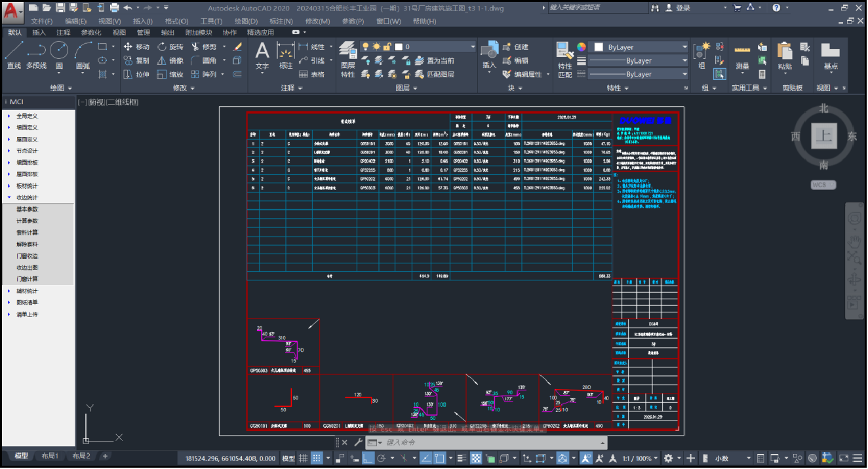Click the 插入 (Insert block) icon
The height and width of the screenshot is (469, 868).
[x=489, y=55]
